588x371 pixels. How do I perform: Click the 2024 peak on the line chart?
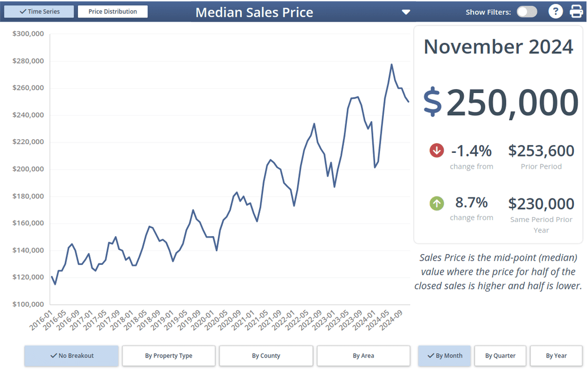(x=391, y=65)
